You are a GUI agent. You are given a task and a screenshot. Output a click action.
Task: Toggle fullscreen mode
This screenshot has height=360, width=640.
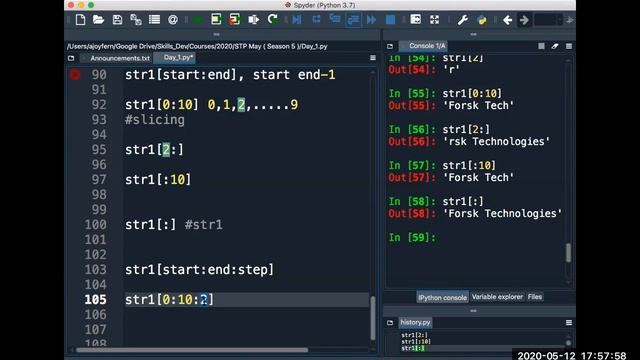click(x=434, y=20)
